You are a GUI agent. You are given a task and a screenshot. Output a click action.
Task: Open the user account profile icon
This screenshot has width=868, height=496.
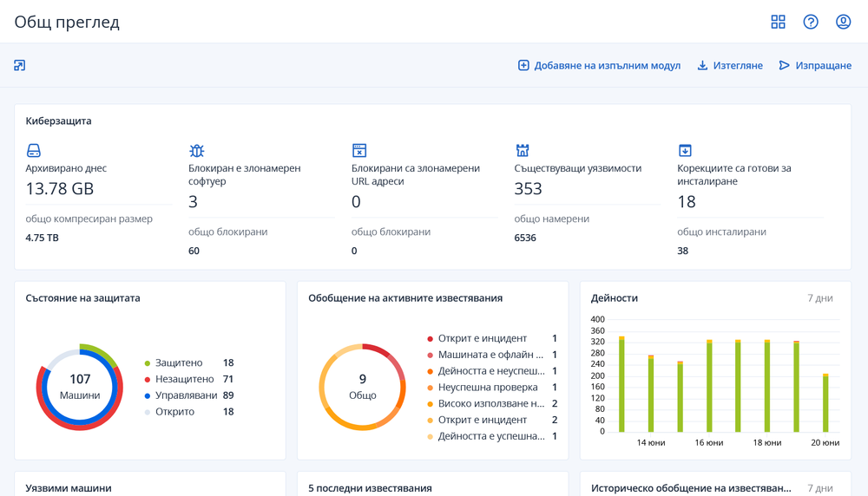(843, 22)
